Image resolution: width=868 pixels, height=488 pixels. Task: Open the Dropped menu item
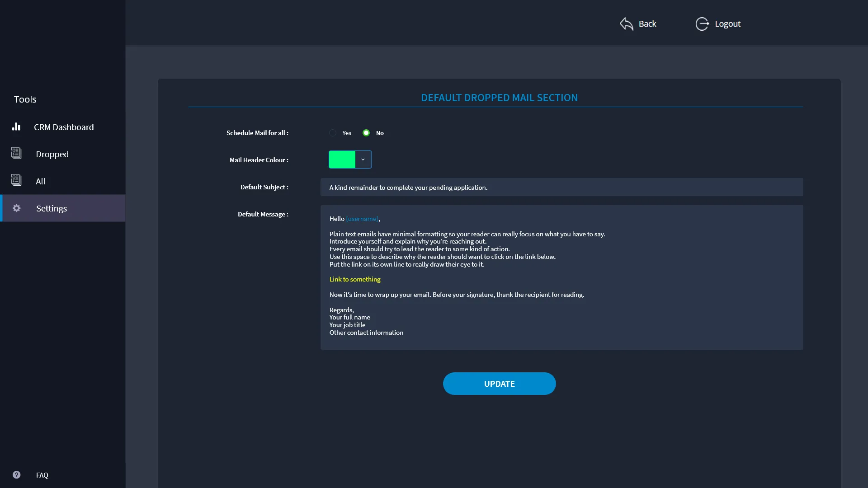click(52, 154)
